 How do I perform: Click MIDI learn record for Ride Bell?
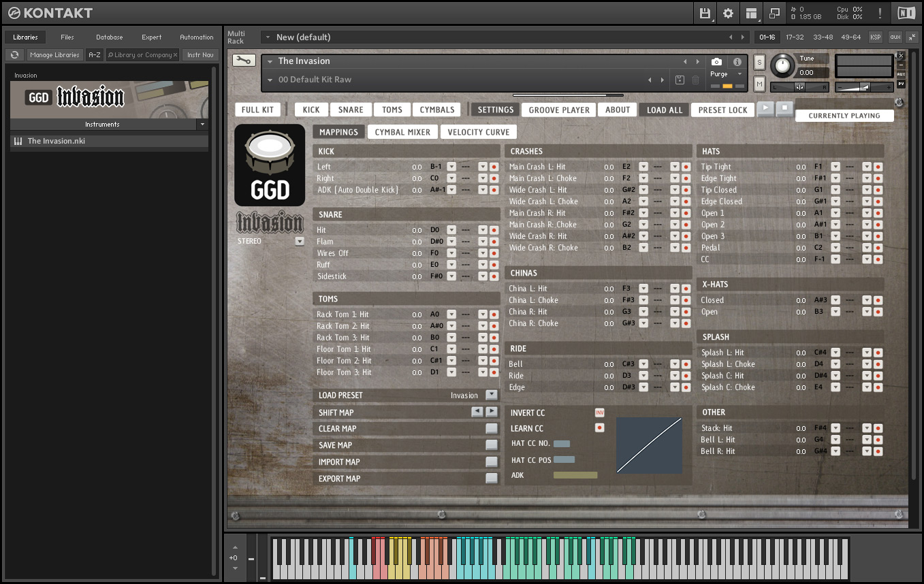pos(686,364)
